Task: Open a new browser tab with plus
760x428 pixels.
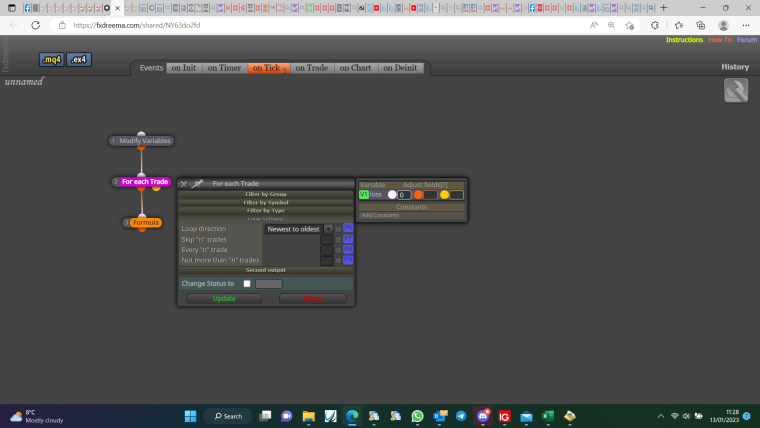Action: pyautogui.click(x=664, y=8)
